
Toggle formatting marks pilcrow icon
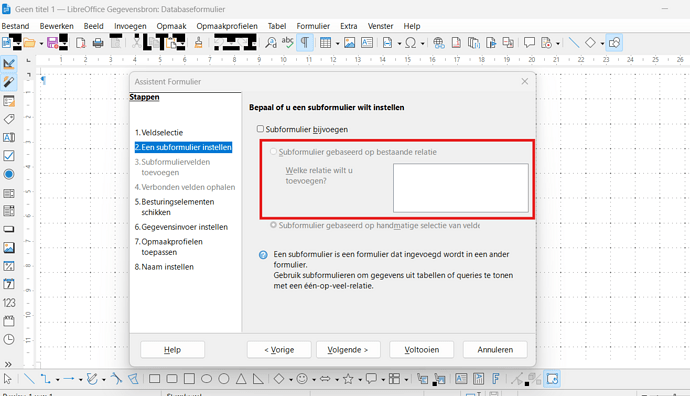pos(305,43)
